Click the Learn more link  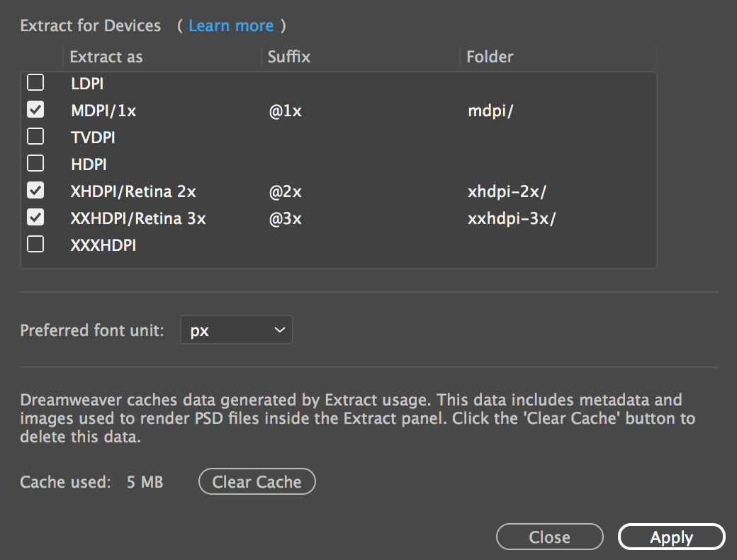coord(231,26)
